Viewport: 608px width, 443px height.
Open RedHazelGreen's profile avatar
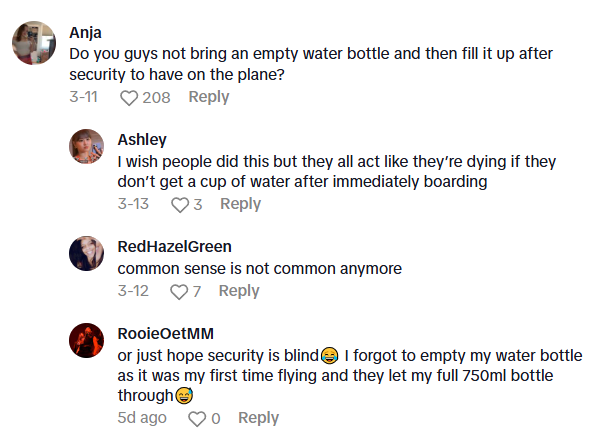(x=86, y=254)
